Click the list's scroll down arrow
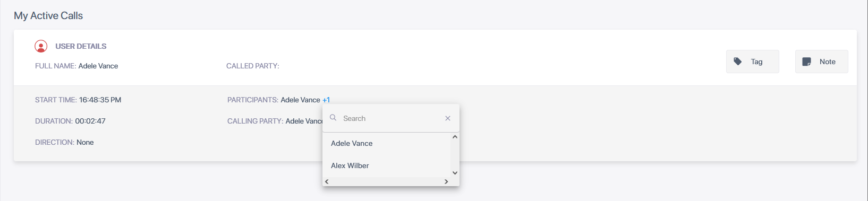 tap(455, 173)
